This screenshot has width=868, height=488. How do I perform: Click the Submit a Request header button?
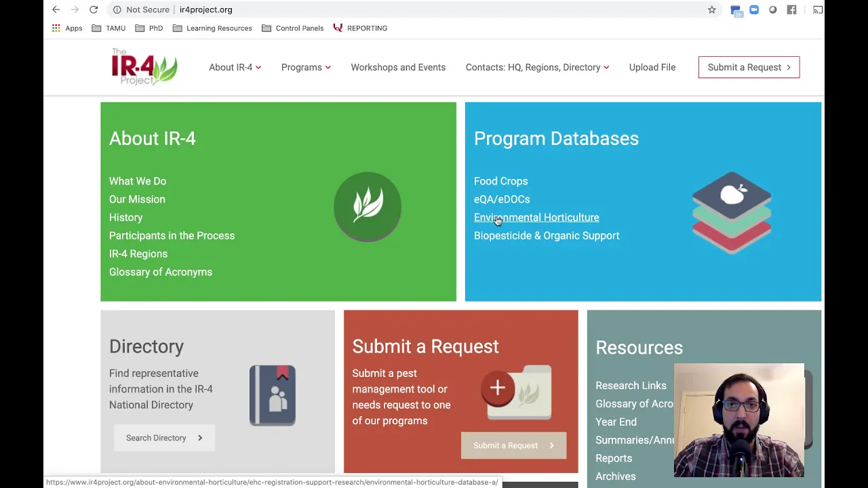[749, 67]
